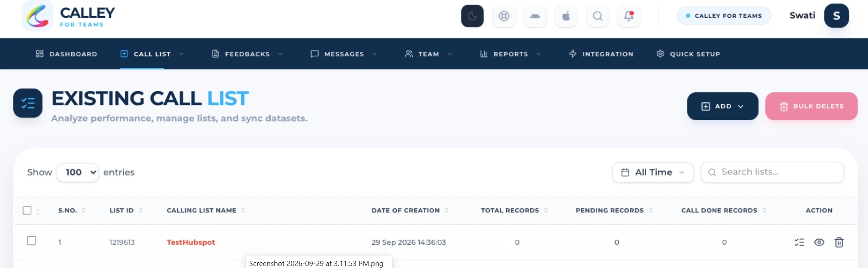Open the notifications bell icon

pos(628,16)
